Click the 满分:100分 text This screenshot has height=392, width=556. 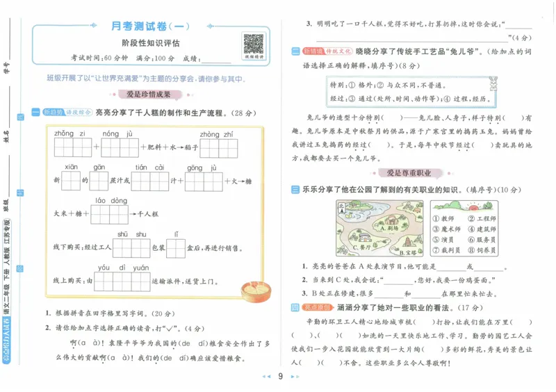[155, 58]
